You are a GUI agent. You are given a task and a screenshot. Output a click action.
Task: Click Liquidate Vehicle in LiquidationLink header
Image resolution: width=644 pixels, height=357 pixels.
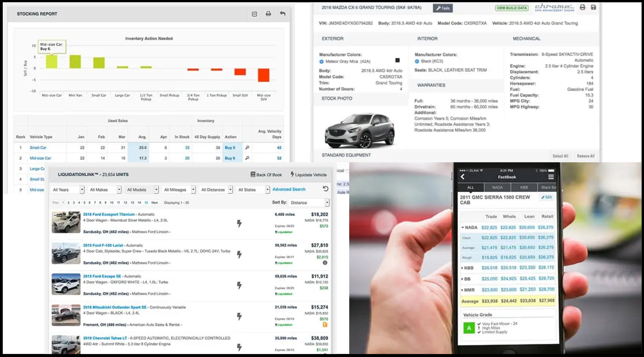(x=308, y=175)
